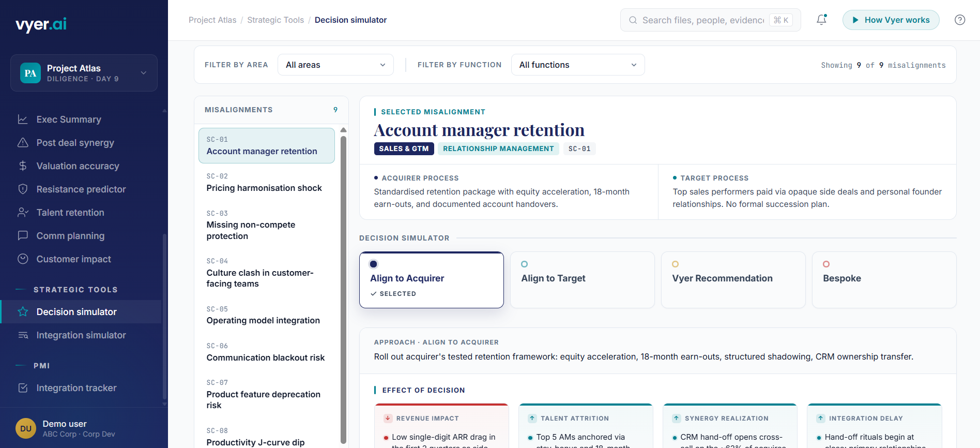Screen dimensions: 980x448
Task: Open Integration tracker under PMI
Action: click(x=82, y=388)
